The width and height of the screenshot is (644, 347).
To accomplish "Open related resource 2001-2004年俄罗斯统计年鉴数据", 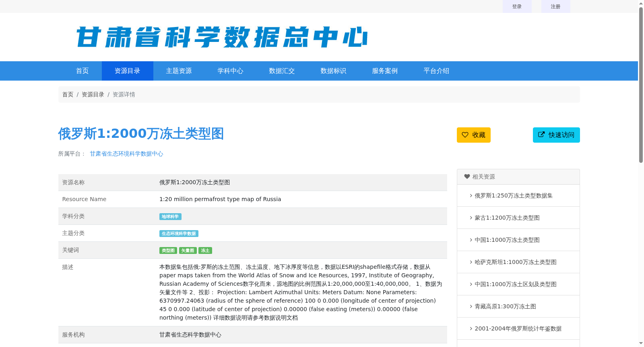I will click(x=518, y=328).
